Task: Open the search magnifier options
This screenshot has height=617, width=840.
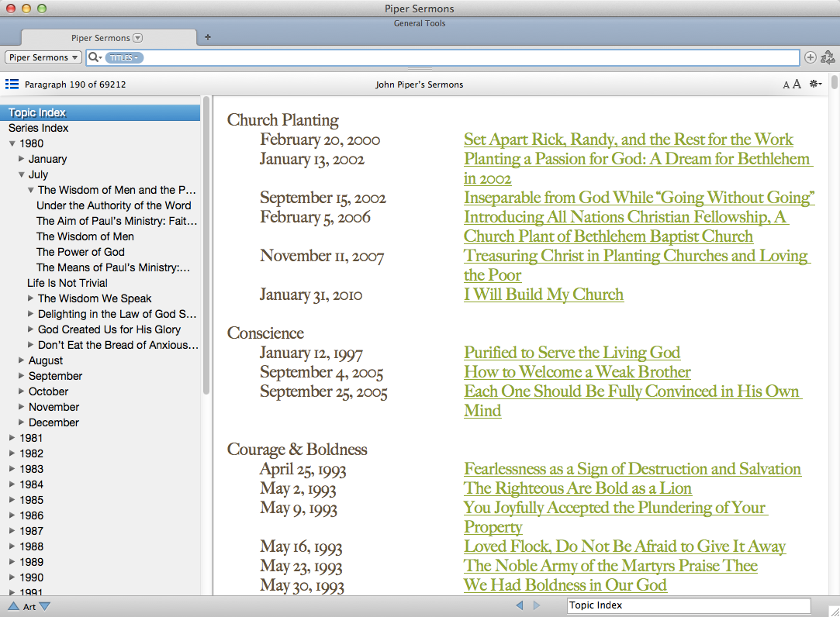Action: 95,57
